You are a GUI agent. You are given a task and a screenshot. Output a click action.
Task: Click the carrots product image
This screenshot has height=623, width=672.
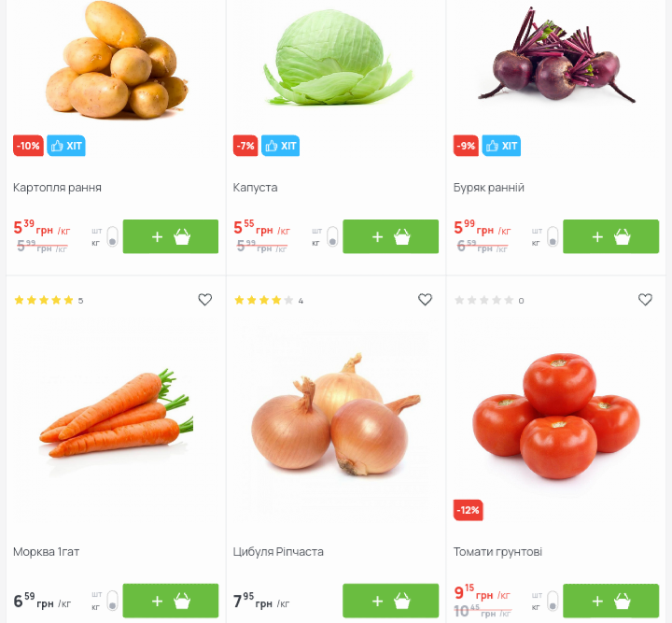(117, 414)
